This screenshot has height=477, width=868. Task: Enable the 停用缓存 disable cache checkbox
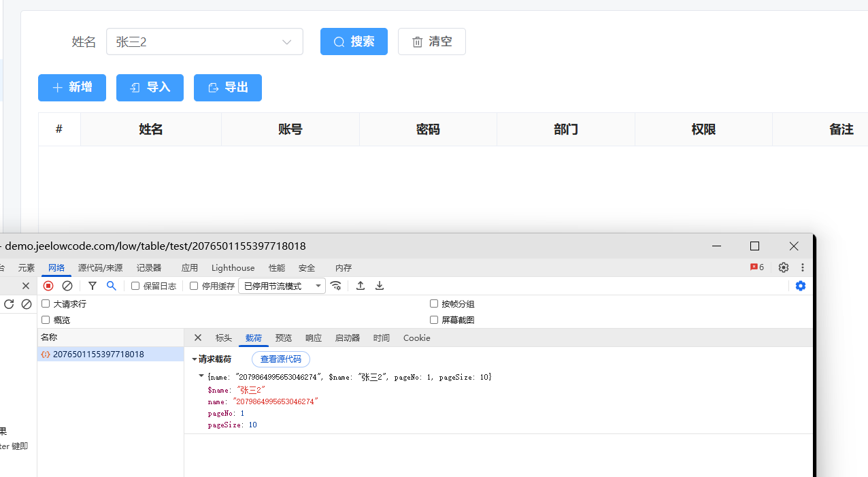point(194,286)
